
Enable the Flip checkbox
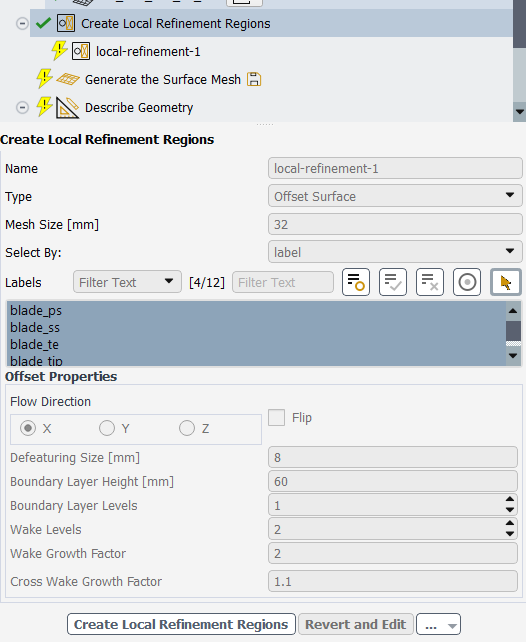pyautogui.click(x=276, y=418)
